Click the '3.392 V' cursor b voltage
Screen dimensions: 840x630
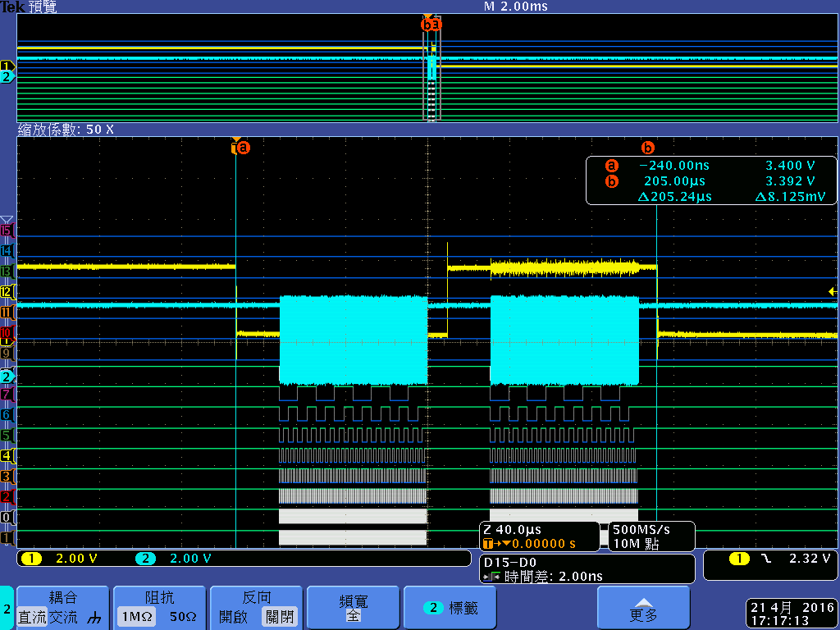click(790, 181)
